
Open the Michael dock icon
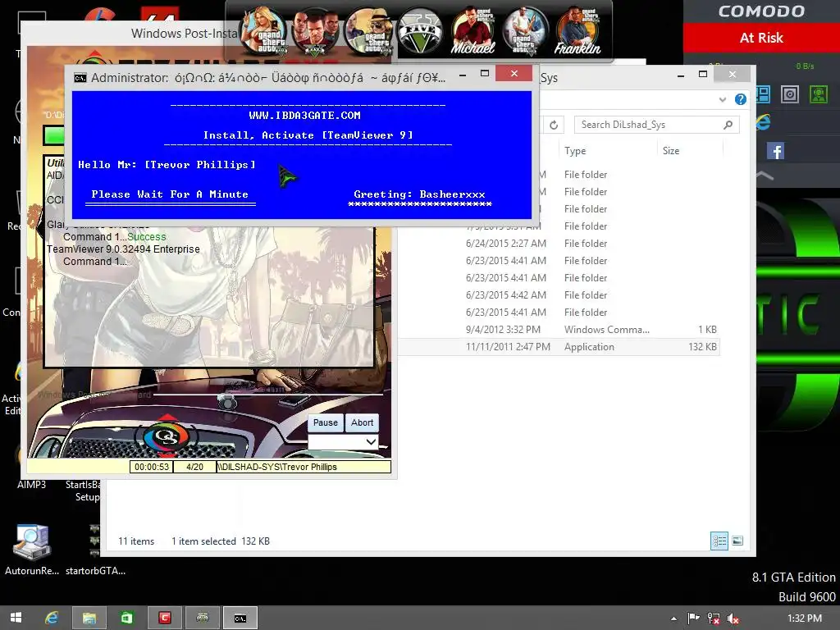click(472, 31)
